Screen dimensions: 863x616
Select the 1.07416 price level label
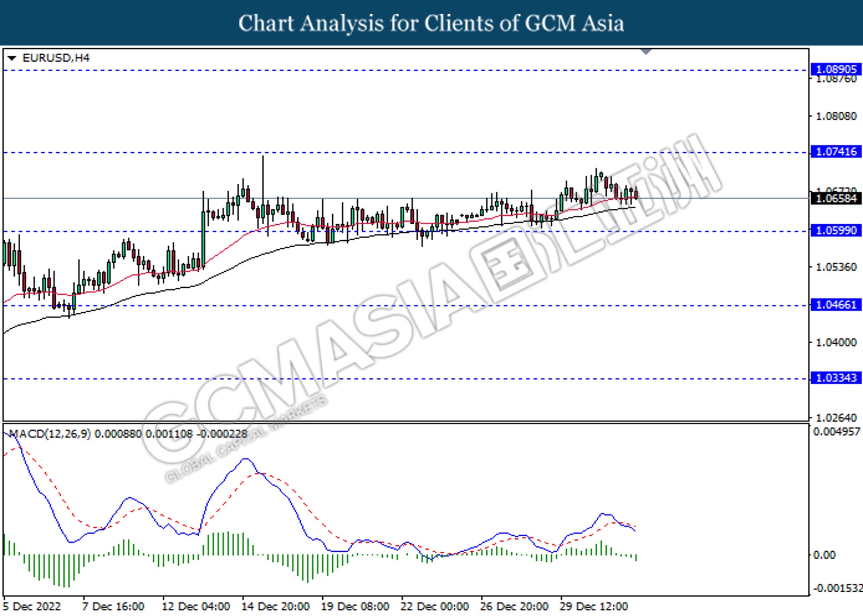(x=836, y=151)
